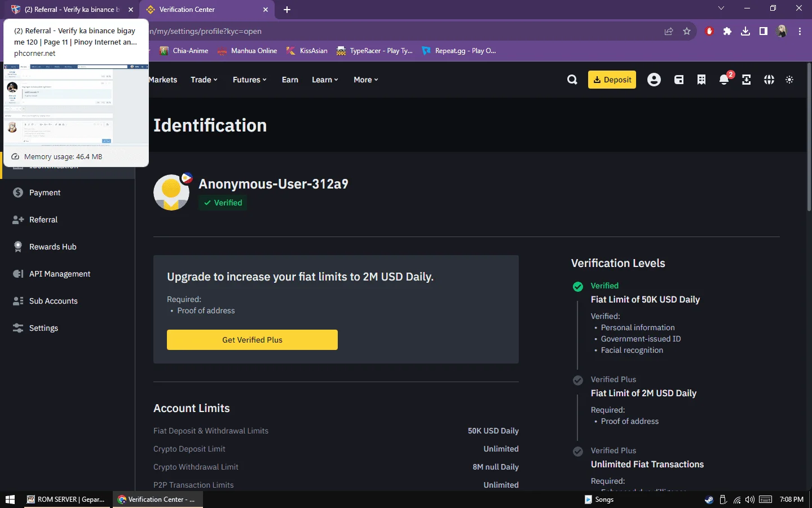The width and height of the screenshot is (812, 508).
Task: Open the wallet icon in header
Action: click(x=679, y=80)
